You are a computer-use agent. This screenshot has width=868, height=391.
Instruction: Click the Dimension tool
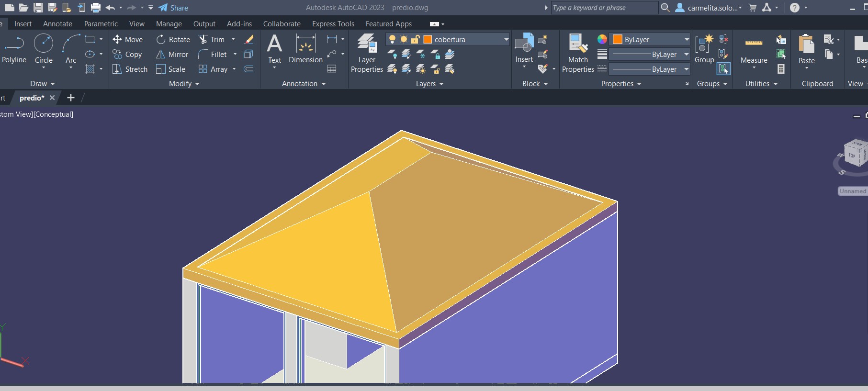coord(305,49)
